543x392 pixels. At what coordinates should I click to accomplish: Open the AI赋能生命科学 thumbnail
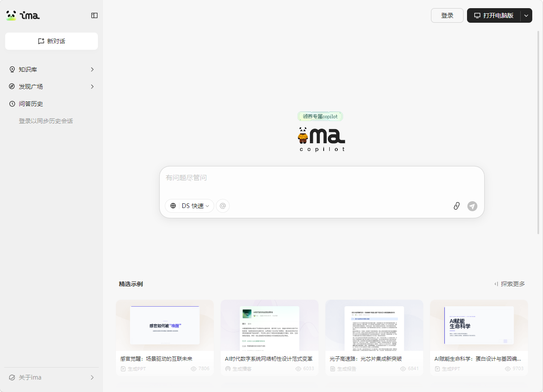click(479, 325)
